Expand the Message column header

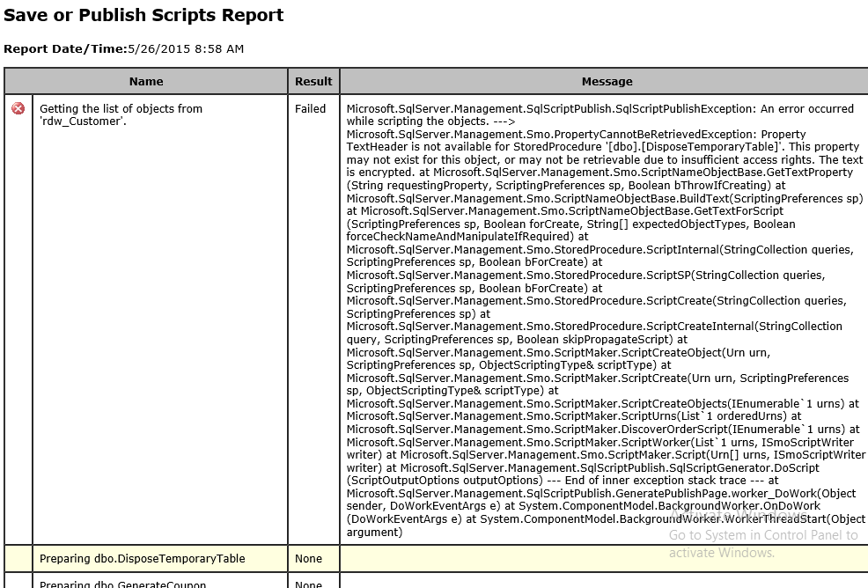tap(607, 81)
